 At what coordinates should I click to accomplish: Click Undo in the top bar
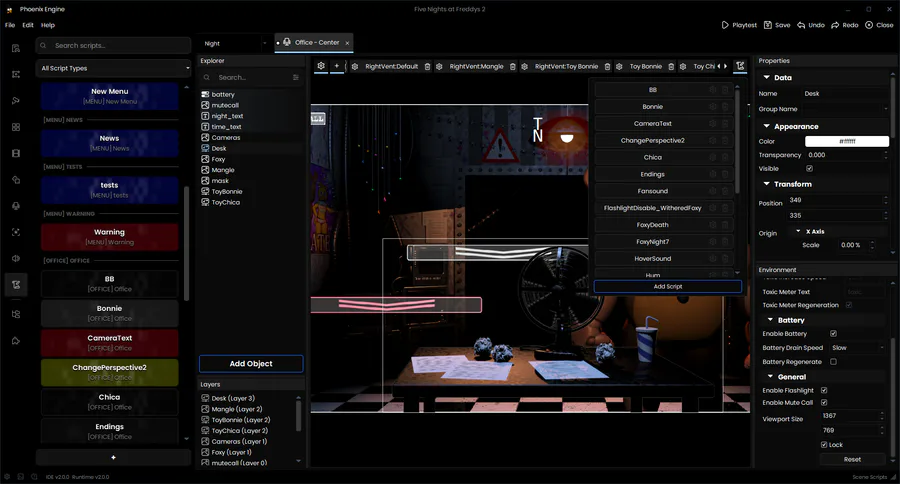[x=811, y=25]
